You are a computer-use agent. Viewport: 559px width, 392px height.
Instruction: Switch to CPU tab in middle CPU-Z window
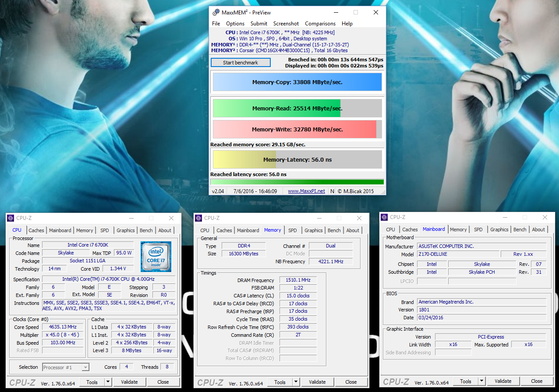point(205,230)
